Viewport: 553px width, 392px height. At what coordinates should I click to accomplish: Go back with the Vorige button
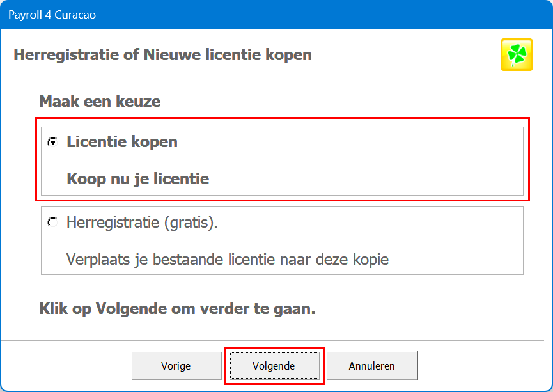pos(176,366)
